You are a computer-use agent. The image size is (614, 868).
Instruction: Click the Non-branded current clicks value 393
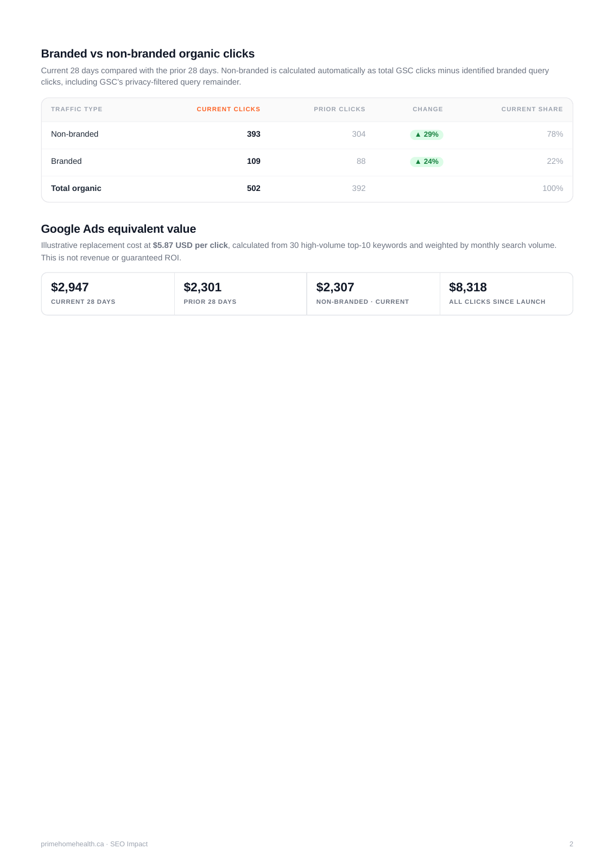coord(254,134)
